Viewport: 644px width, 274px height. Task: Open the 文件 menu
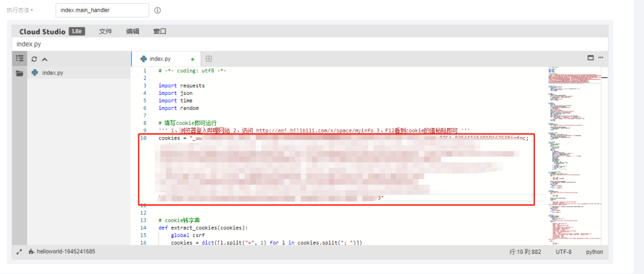(106, 31)
